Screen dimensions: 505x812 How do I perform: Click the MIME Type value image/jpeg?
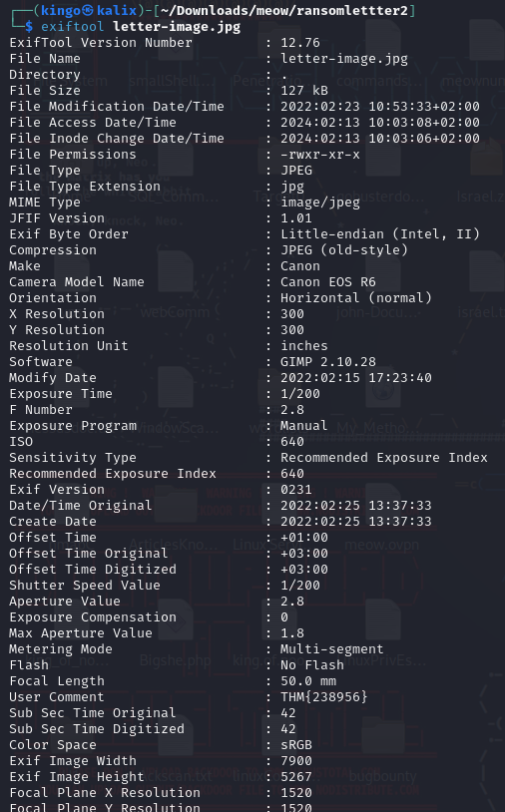[320, 203]
